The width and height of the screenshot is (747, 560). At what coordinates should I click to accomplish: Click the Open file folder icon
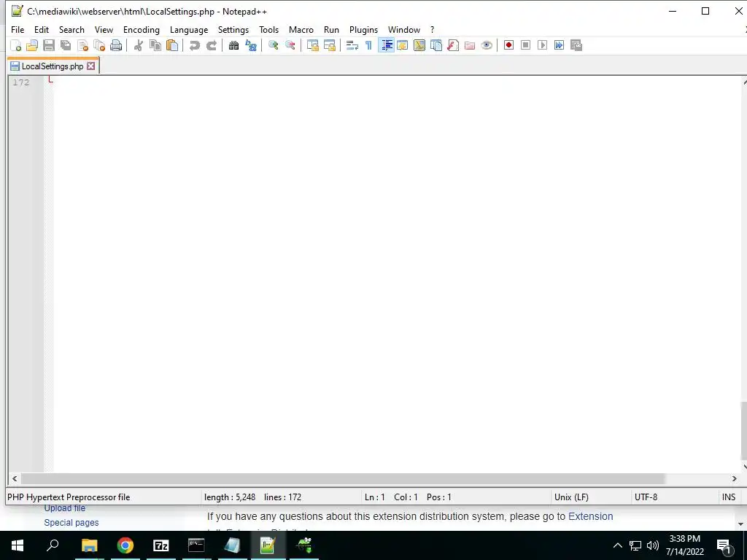point(32,45)
